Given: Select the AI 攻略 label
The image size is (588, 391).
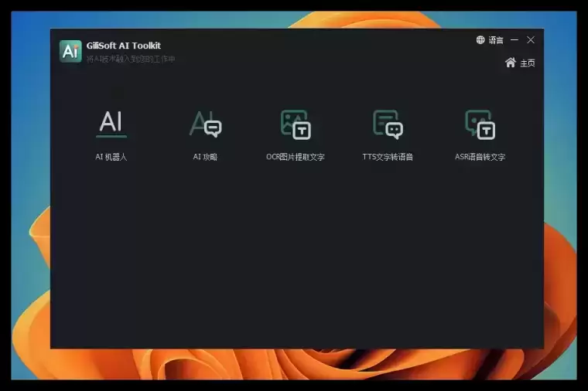Looking at the screenshot, I should tap(205, 157).
